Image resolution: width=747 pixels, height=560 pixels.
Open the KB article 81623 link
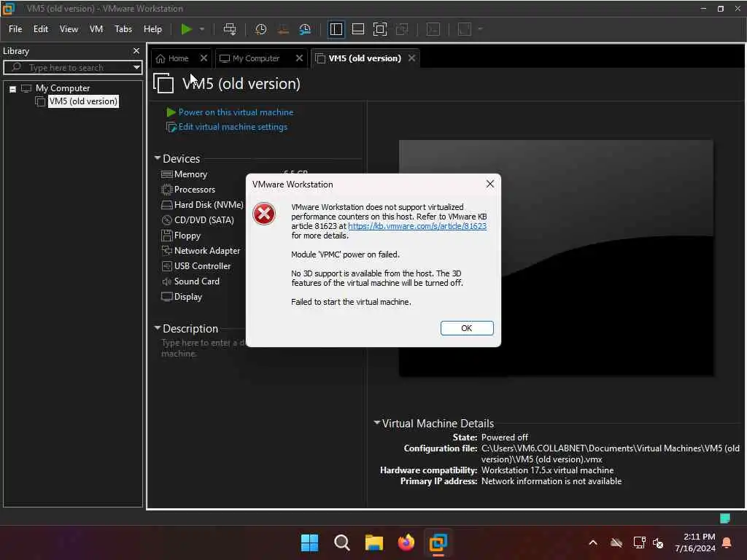pyautogui.click(x=417, y=226)
